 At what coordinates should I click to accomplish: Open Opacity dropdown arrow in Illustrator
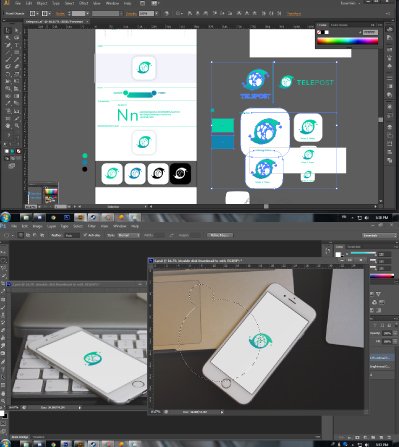[x=156, y=13]
